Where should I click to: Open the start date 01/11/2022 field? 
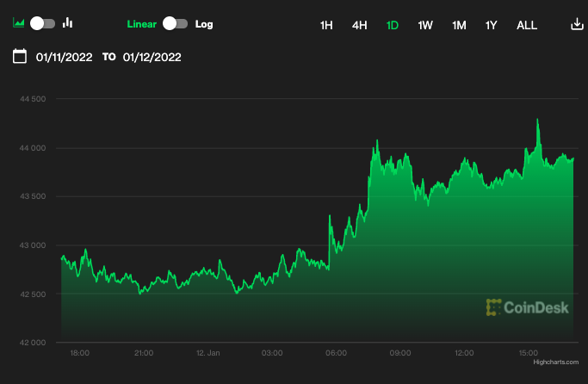click(64, 58)
